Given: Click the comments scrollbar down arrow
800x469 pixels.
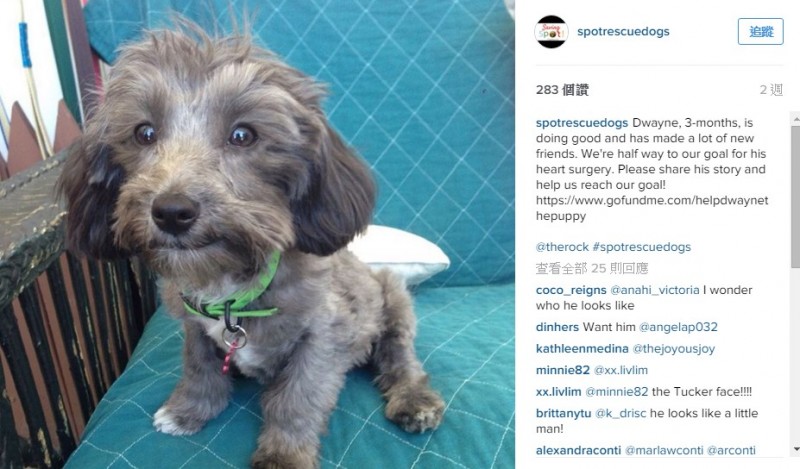Looking at the screenshot, I should (x=795, y=449).
